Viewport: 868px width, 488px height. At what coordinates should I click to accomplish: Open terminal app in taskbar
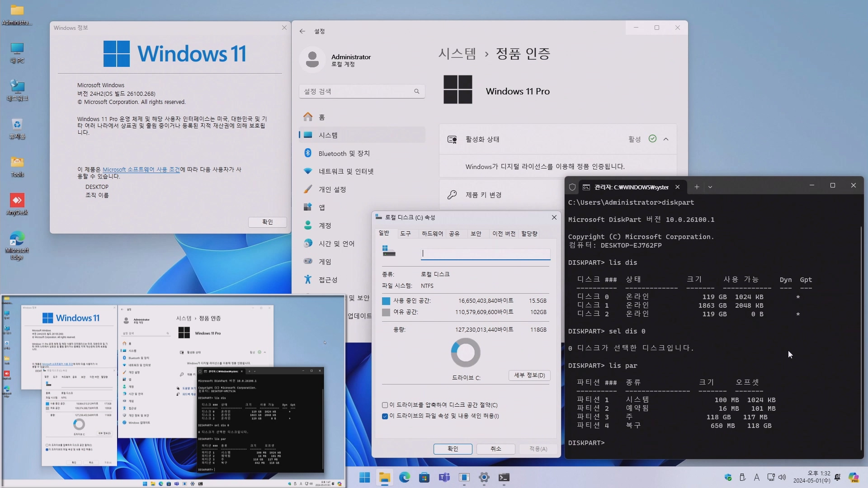point(504,477)
